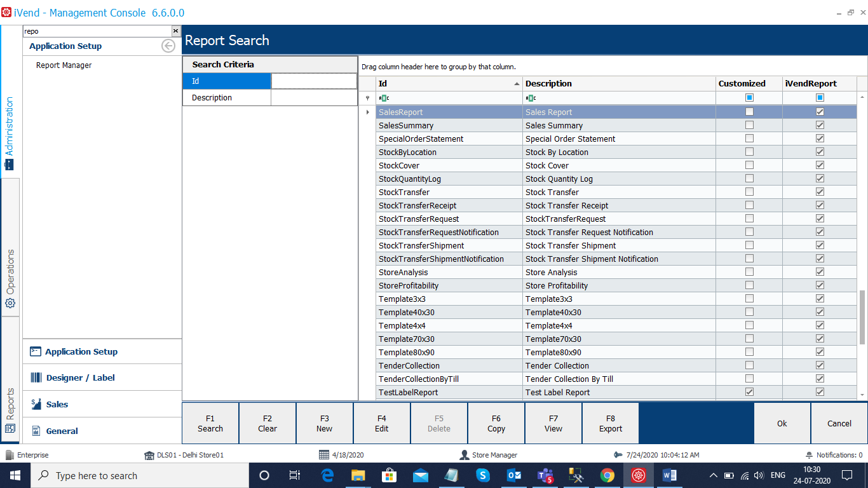Open Microsoft Edge from the taskbar
The width and height of the screenshot is (868, 488).
(x=328, y=475)
